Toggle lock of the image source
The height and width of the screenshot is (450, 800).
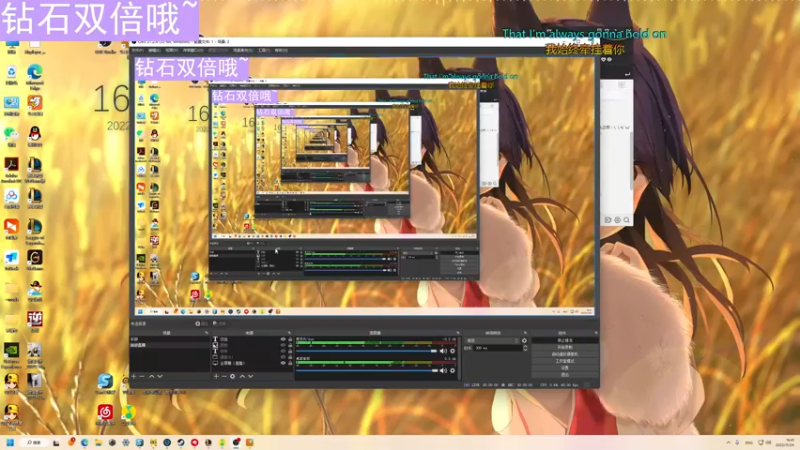(290, 345)
